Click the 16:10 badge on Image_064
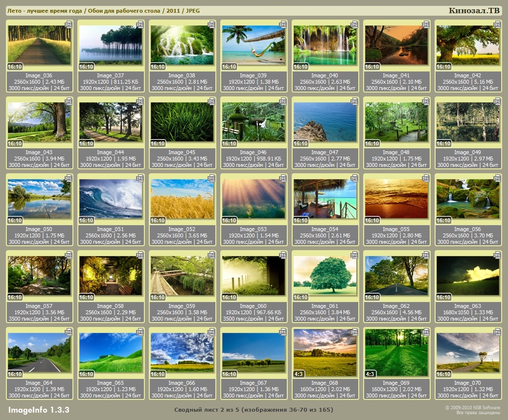The height and width of the screenshot is (420, 508). tap(15, 374)
